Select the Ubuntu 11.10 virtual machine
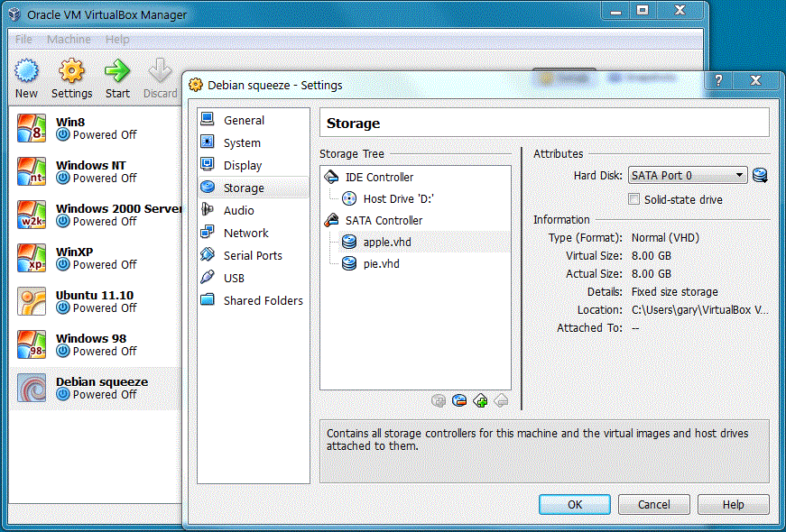The height and width of the screenshot is (532, 786). 96,301
